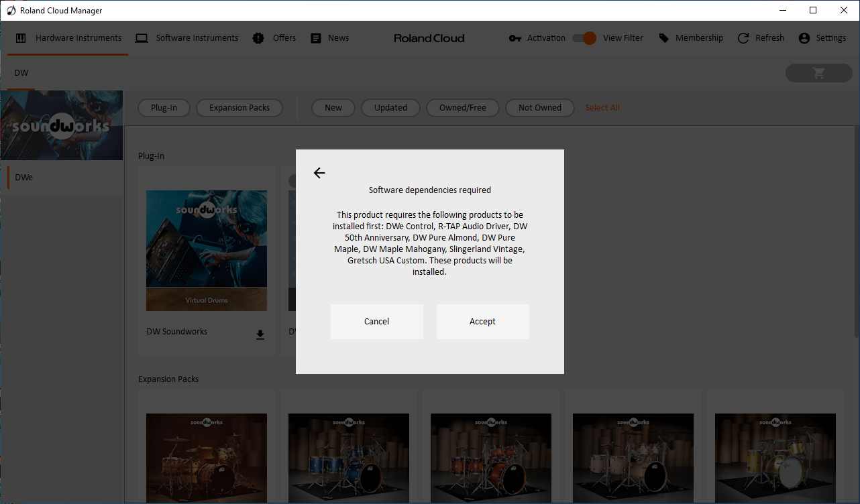Open Settings

[822, 38]
